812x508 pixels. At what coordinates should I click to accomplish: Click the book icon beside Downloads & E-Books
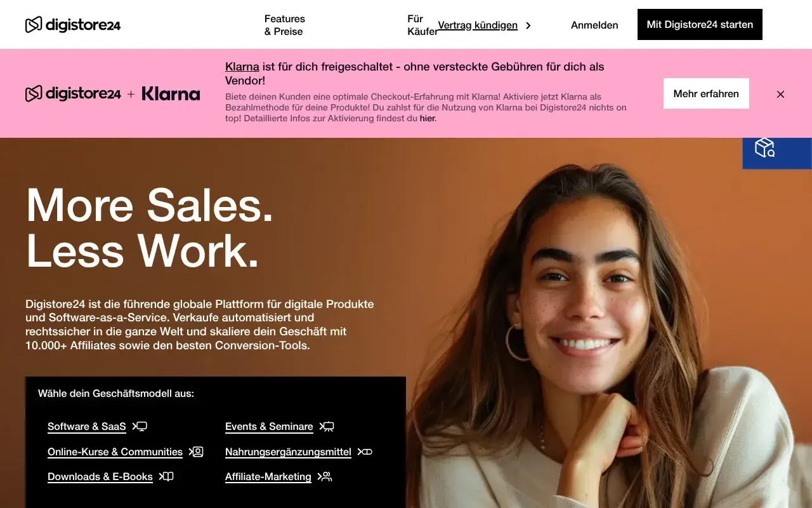click(x=166, y=476)
